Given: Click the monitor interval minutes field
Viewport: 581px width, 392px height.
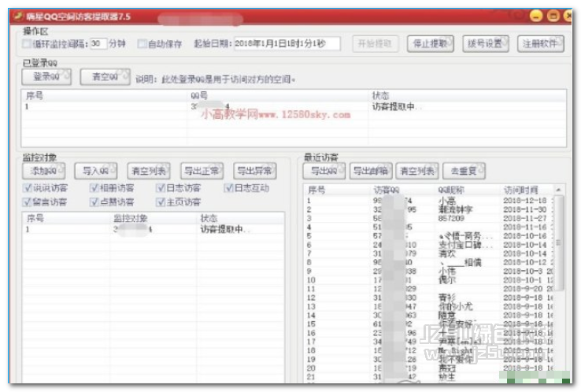Looking at the screenshot, I should point(98,44).
